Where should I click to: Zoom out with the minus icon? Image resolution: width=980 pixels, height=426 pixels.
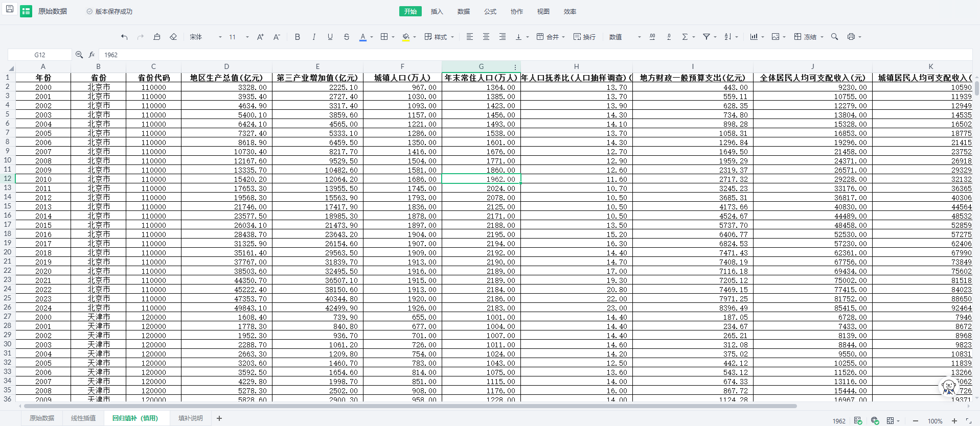916,421
